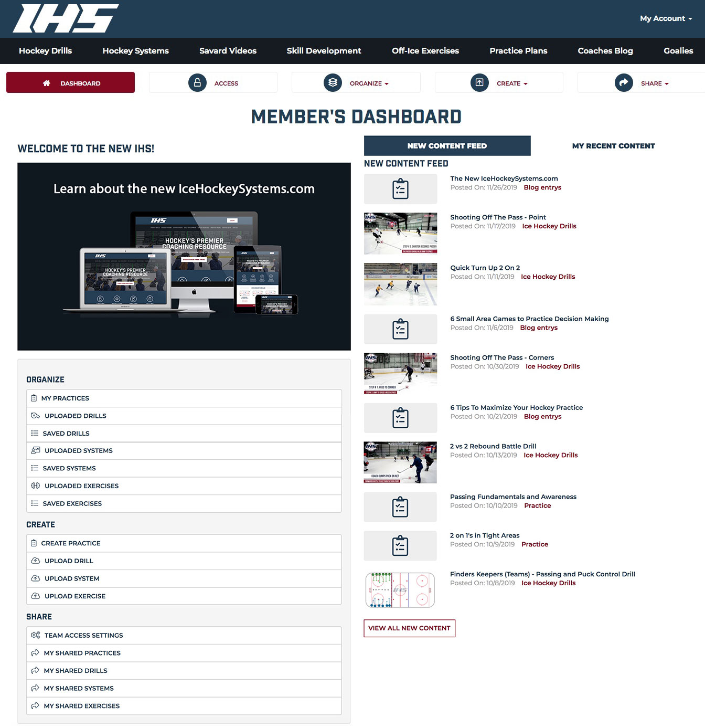Click the IHS logo in header
705x728 pixels.
coord(66,18)
